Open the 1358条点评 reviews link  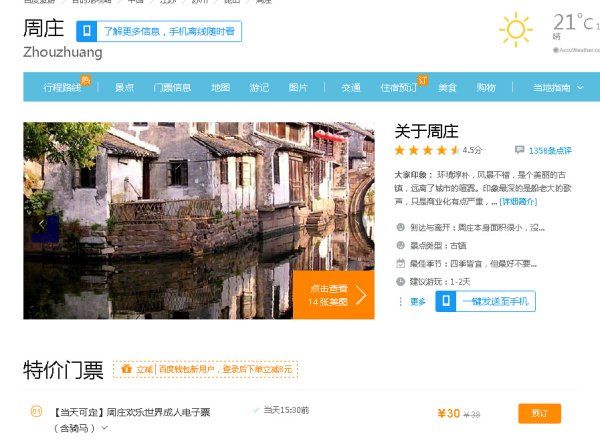[550, 151]
